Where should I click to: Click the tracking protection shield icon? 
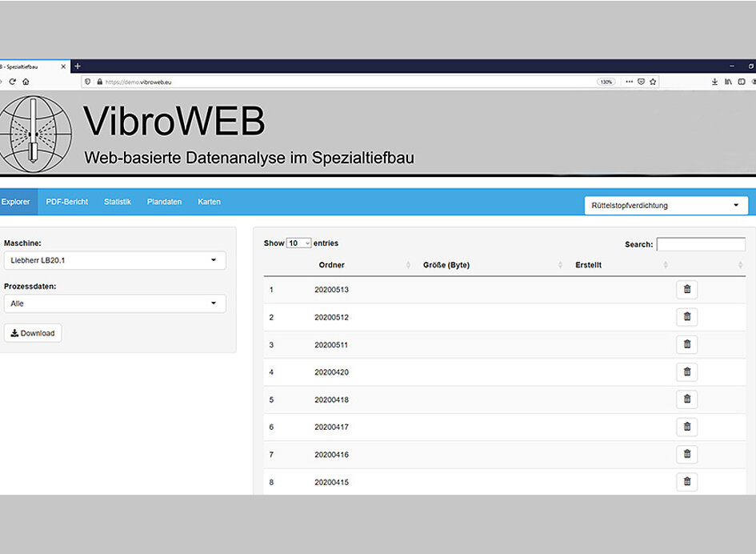(x=88, y=82)
